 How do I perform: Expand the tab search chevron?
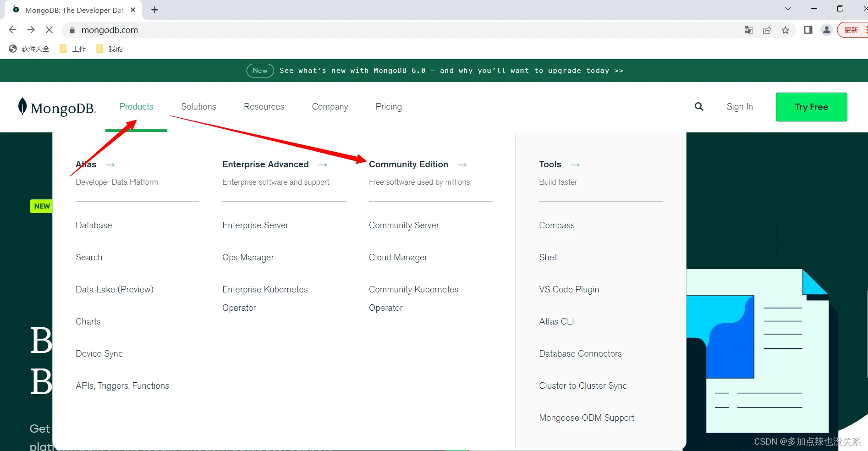point(788,9)
